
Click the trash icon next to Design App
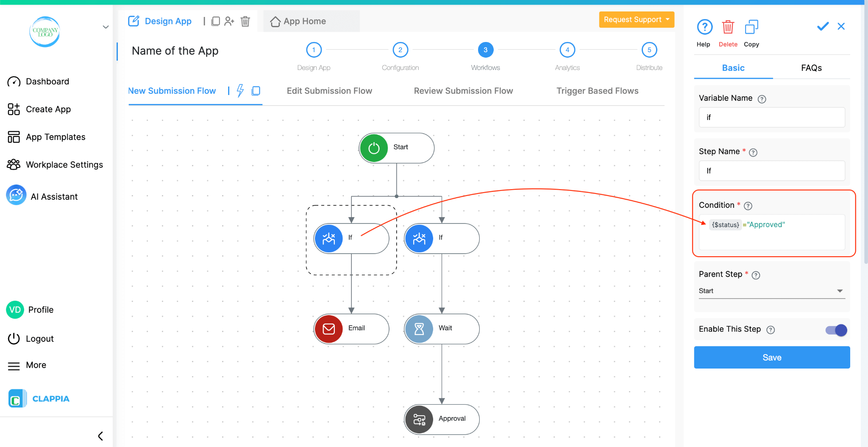pyautogui.click(x=245, y=21)
